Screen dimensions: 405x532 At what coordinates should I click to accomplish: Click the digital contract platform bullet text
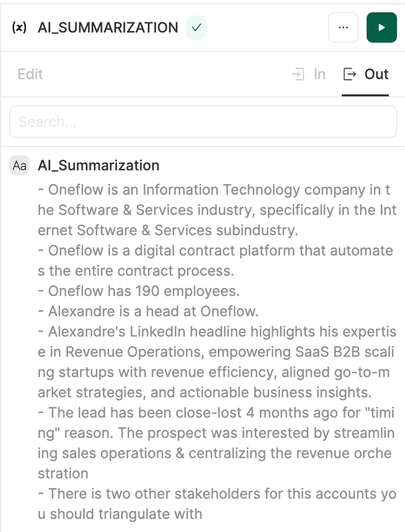click(x=216, y=261)
